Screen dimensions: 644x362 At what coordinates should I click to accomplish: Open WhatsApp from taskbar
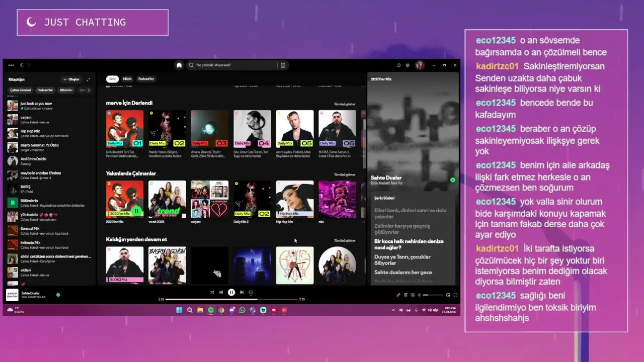243,310
